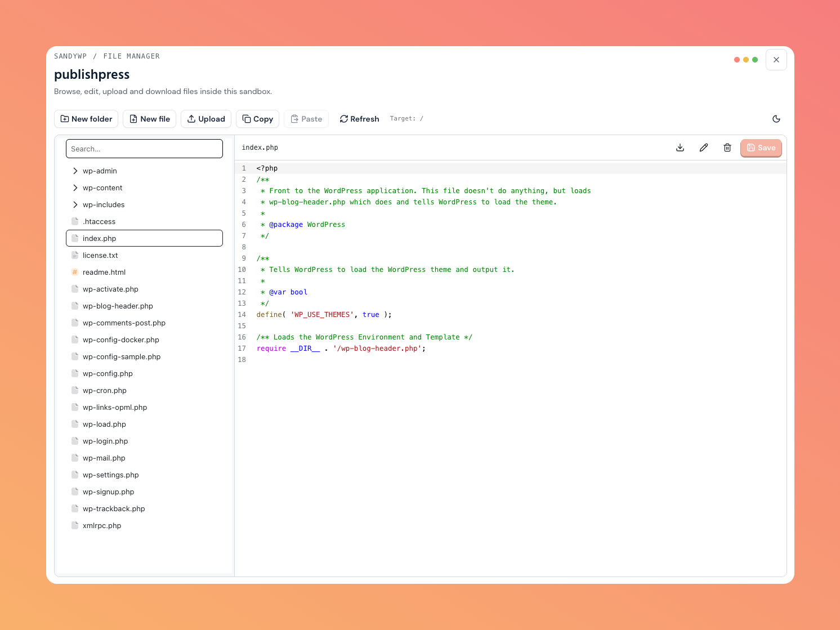Open wp-trackback.php file
Image resolution: width=840 pixels, height=630 pixels.
pos(144,509)
